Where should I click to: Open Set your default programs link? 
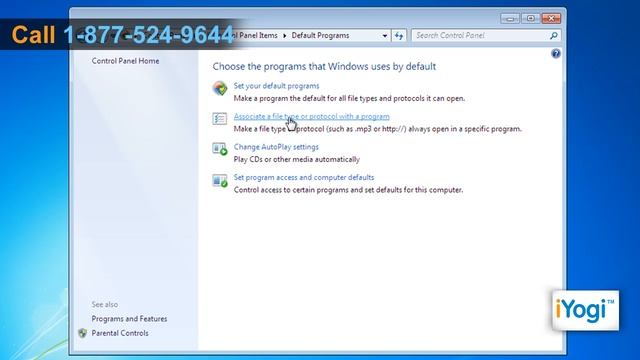coord(276,86)
